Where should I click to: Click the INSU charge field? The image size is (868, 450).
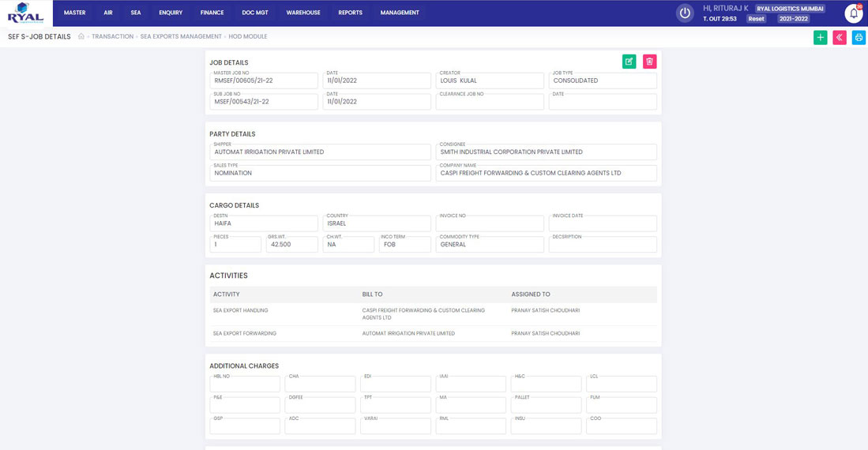coord(546,426)
